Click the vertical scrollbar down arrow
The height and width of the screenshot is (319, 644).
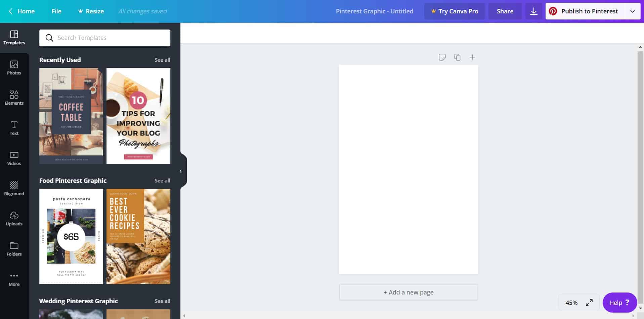tap(640, 308)
